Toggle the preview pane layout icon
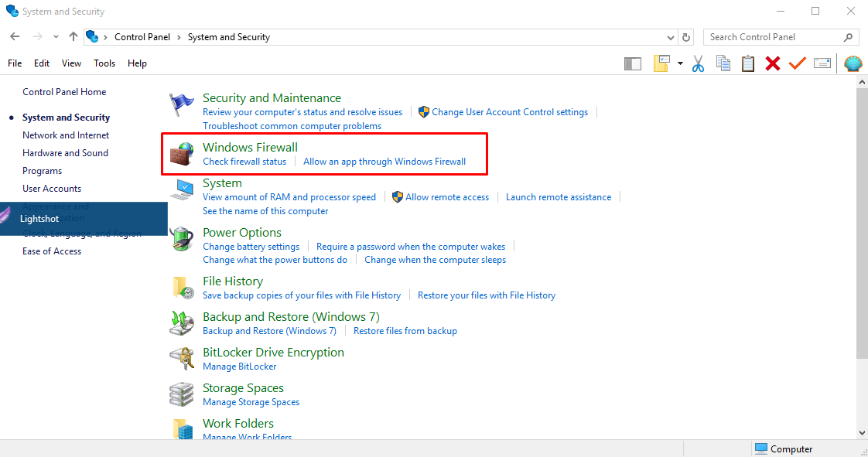Viewport: 868px width, 457px height. pyautogui.click(x=633, y=63)
